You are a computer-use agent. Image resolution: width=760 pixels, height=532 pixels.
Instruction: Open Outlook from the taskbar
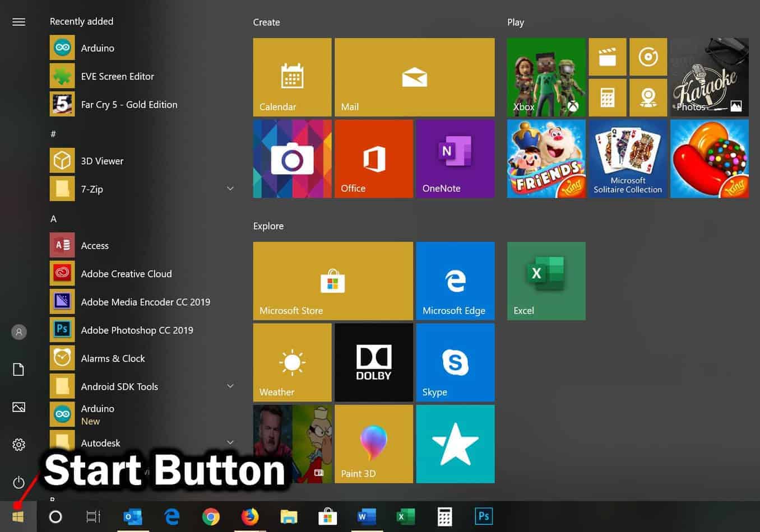click(x=133, y=516)
